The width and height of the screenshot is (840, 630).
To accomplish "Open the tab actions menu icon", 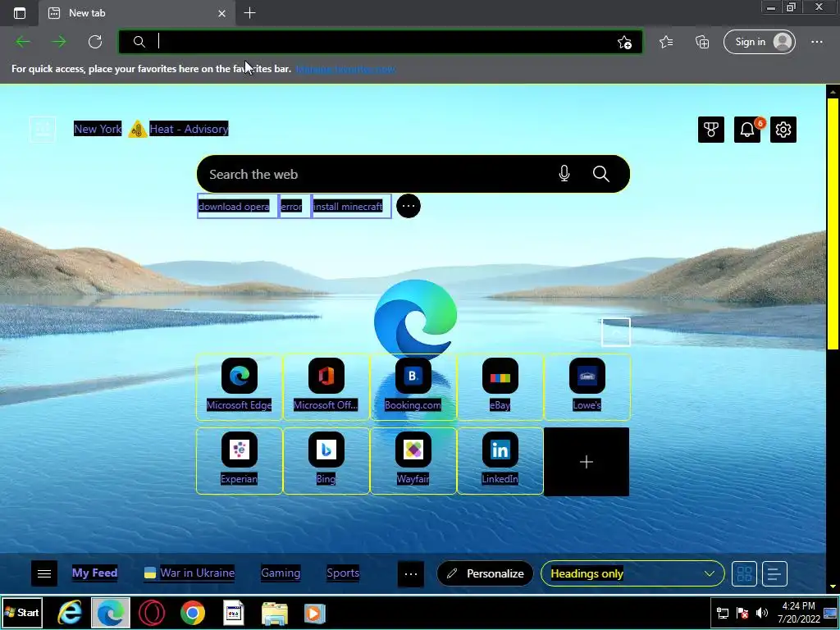I will [20, 13].
